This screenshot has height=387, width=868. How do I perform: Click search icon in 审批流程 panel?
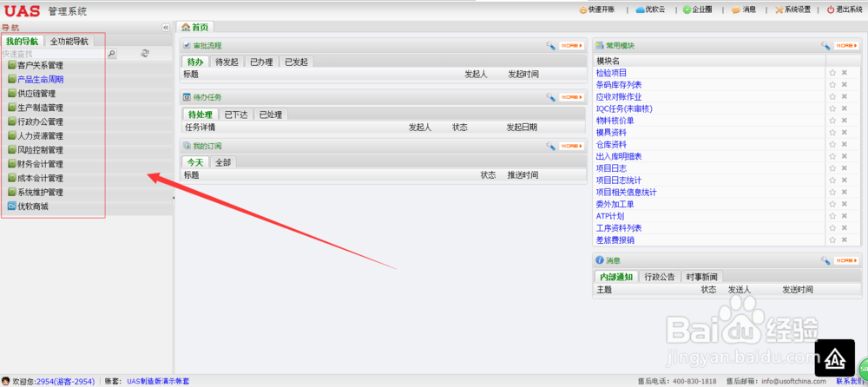(550, 46)
